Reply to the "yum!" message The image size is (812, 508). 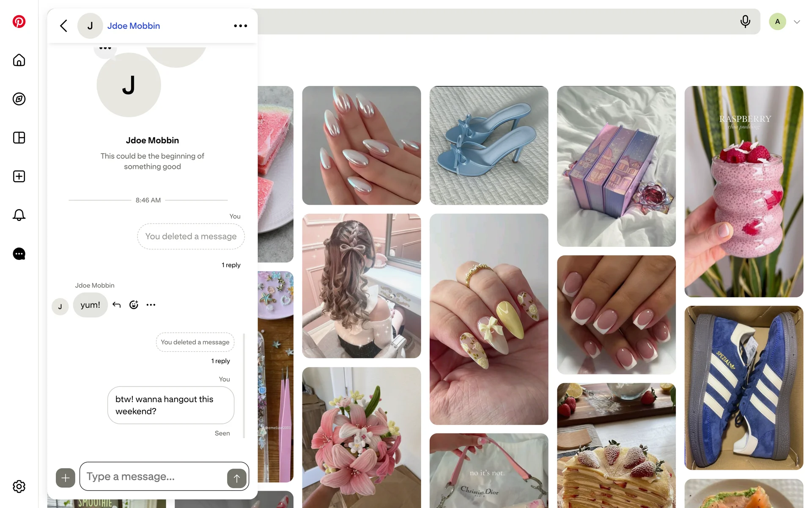pos(117,305)
